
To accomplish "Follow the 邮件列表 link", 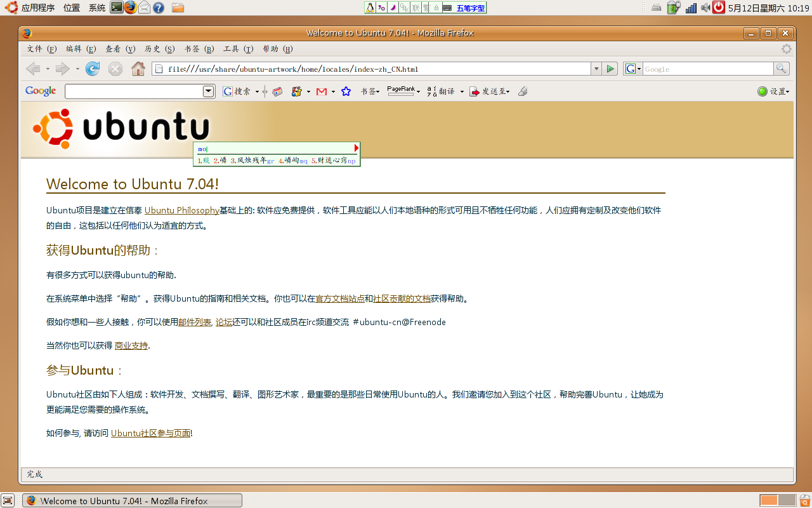I will 195,322.
